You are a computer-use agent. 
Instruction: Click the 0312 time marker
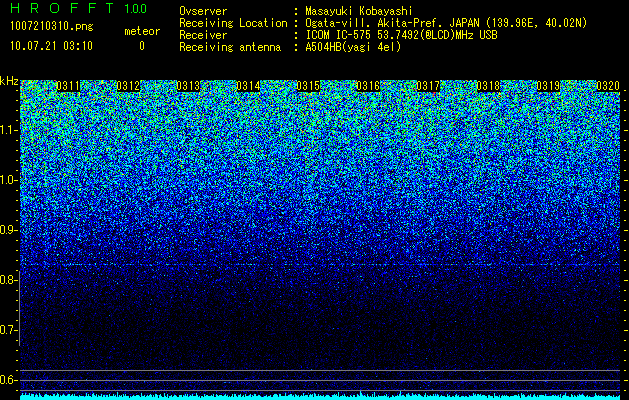click(128, 86)
